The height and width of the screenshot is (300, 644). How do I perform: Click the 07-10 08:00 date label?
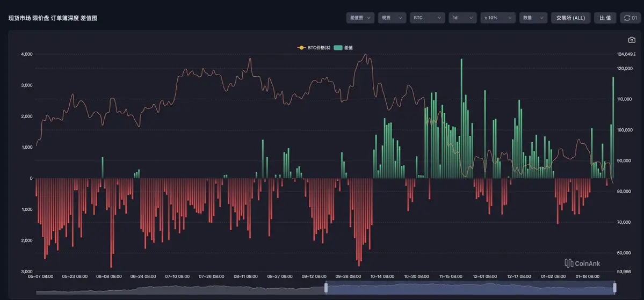(177, 276)
